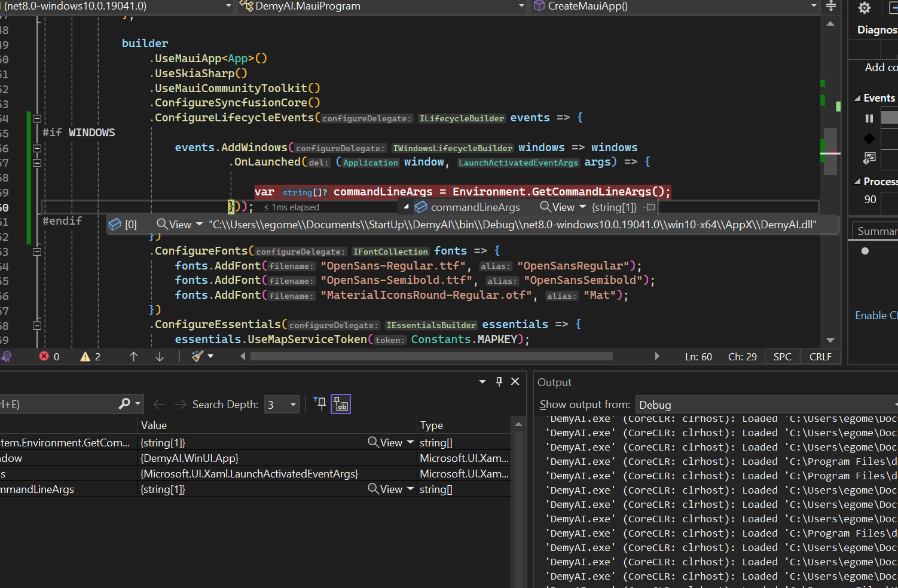Click the editor split window handle

pos(830,6)
